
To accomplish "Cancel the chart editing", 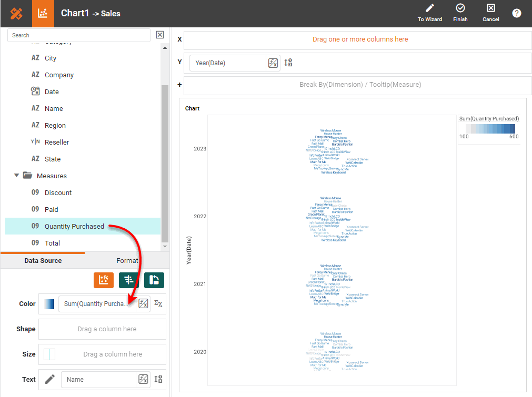I will tap(490, 9).
